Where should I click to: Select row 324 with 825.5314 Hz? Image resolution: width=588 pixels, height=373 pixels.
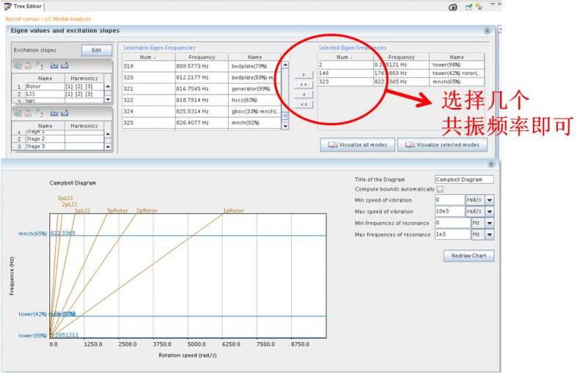pyautogui.click(x=201, y=111)
